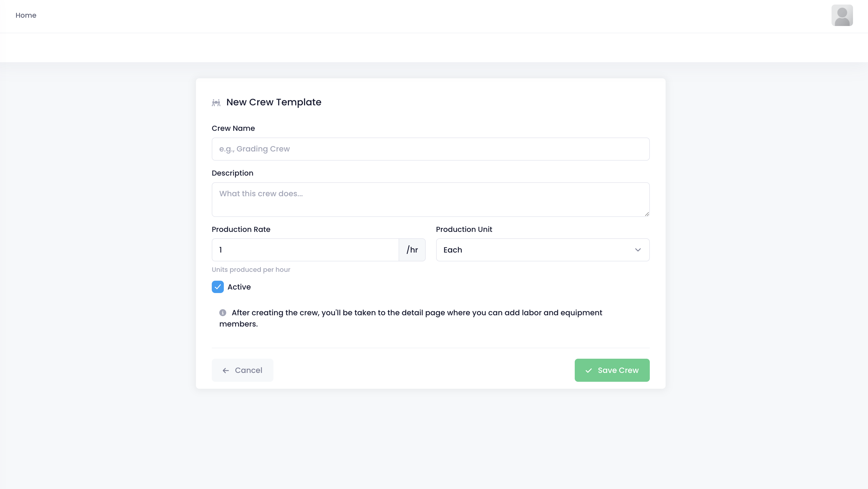Screen dimensions: 868x489
Task: Toggle the Active checkbox
Action: [x=218, y=287]
